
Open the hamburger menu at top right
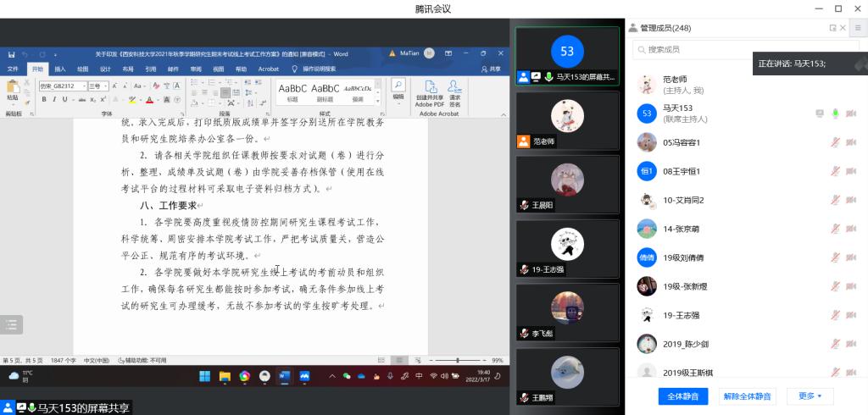pos(857,28)
